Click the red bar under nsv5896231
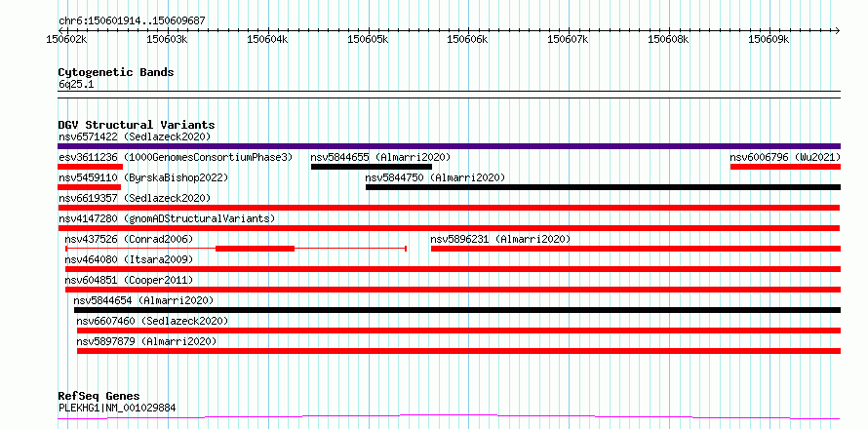The height and width of the screenshot is (429, 868). (636, 249)
